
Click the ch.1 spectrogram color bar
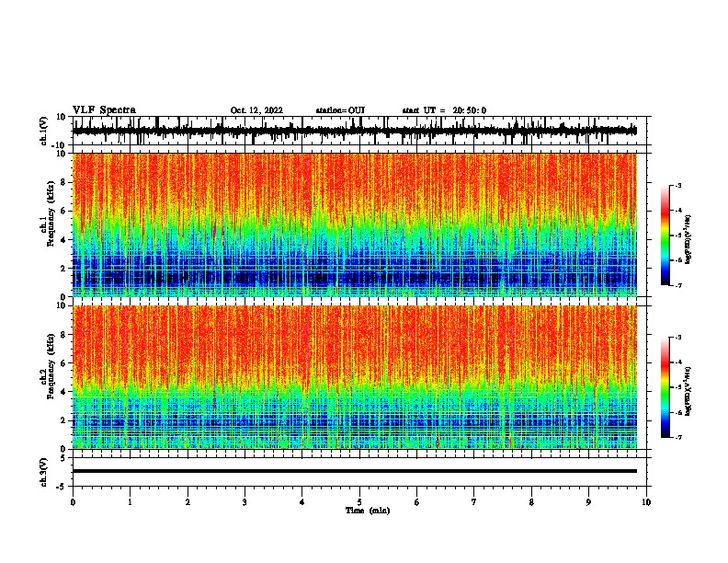[x=665, y=236]
